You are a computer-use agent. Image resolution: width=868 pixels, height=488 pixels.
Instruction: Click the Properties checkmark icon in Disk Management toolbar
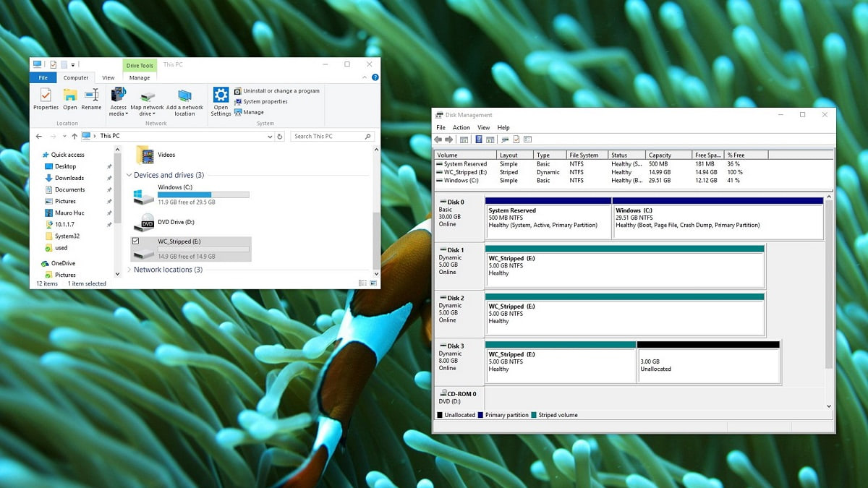tap(516, 140)
